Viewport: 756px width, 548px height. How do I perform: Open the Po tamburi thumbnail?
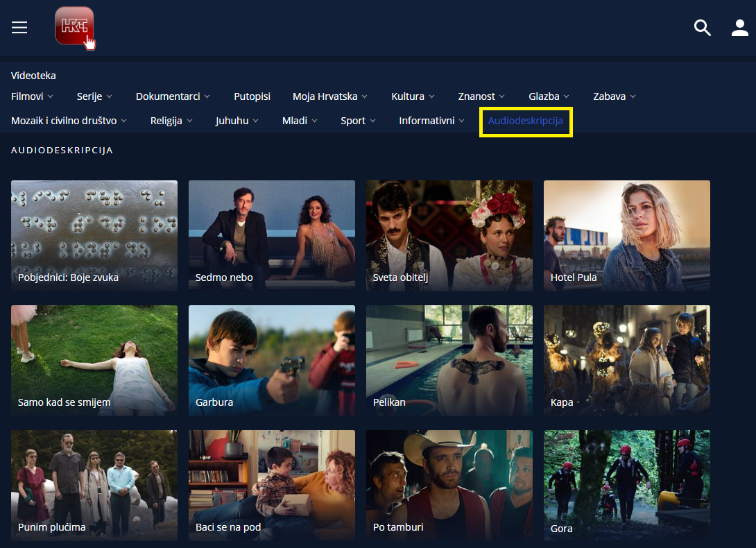click(x=449, y=486)
